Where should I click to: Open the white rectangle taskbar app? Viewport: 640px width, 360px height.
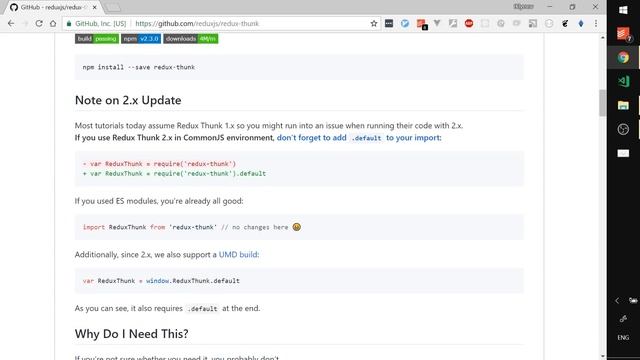[623, 153]
